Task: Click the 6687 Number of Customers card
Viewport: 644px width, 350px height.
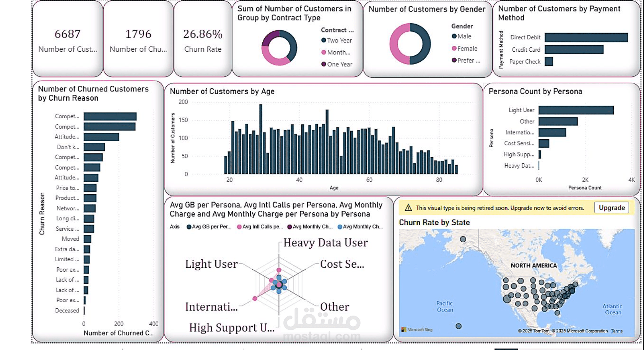Action: click(x=68, y=39)
